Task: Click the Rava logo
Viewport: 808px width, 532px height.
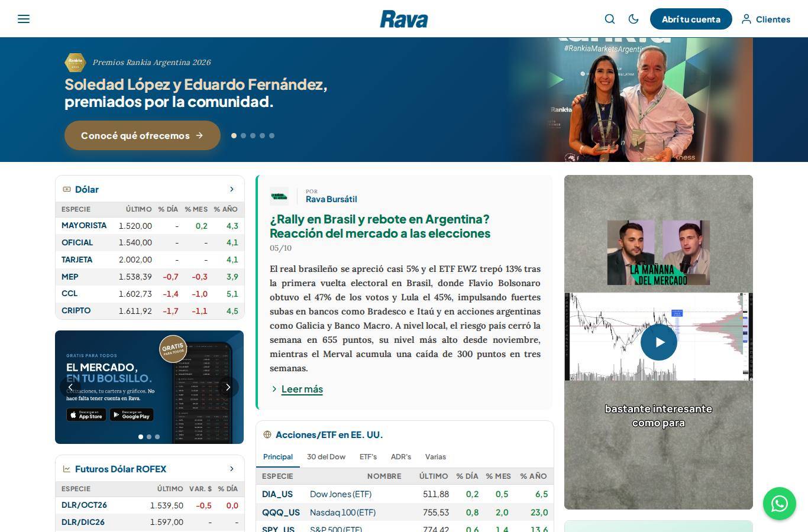Action: click(404, 19)
